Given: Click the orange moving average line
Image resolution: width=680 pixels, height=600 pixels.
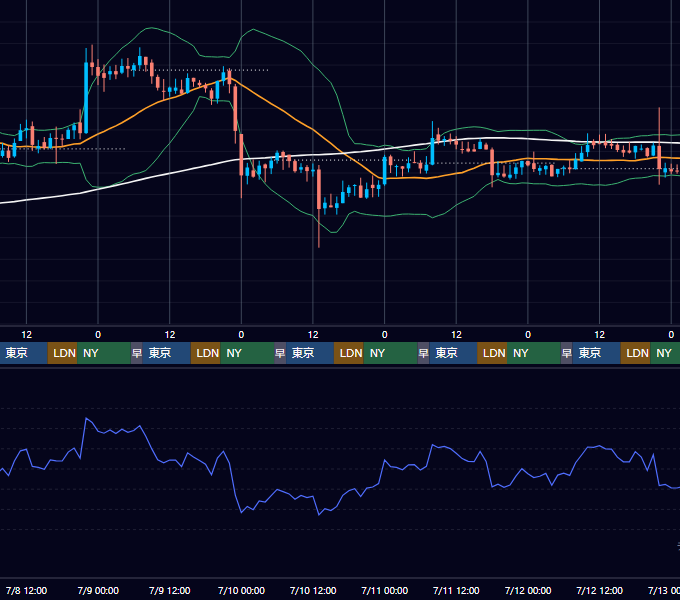Looking at the screenshot, I should click(278, 107).
